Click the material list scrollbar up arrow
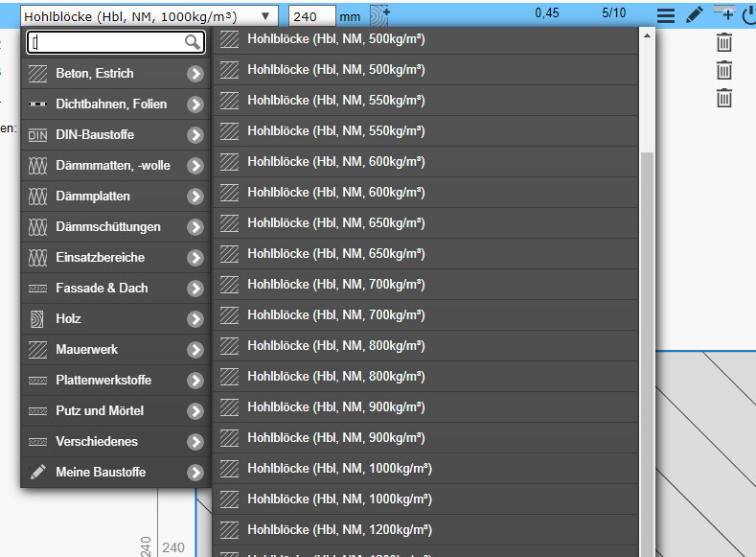 point(647,35)
